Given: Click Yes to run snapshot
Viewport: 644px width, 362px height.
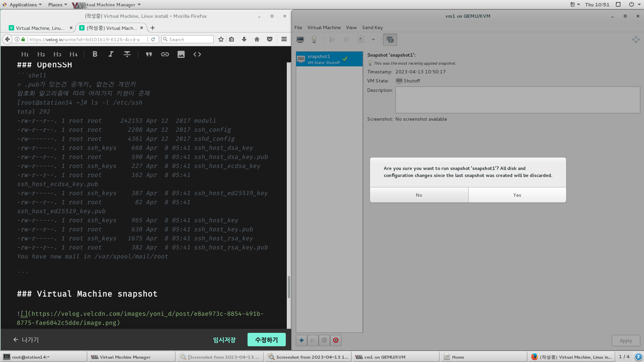Looking at the screenshot, I should click(x=517, y=195).
